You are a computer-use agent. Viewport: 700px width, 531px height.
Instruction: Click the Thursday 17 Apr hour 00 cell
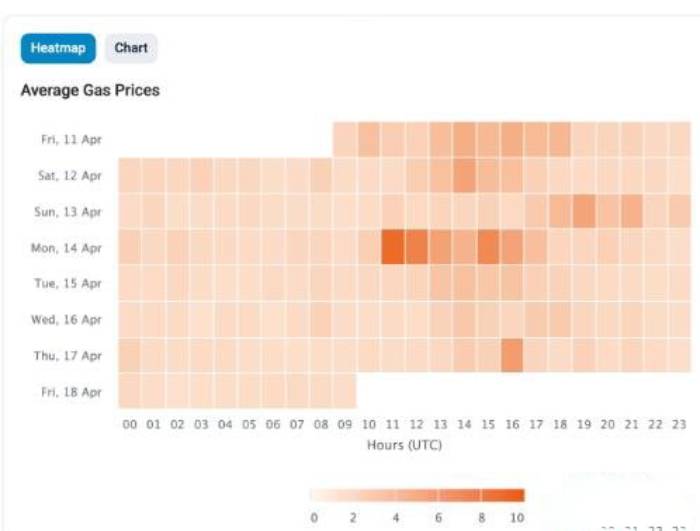(130, 355)
